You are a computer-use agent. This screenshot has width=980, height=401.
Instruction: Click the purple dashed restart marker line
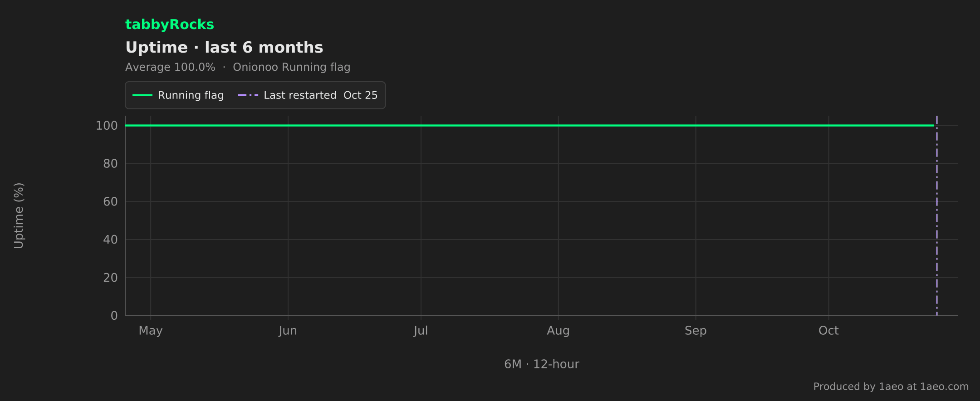(x=936, y=216)
